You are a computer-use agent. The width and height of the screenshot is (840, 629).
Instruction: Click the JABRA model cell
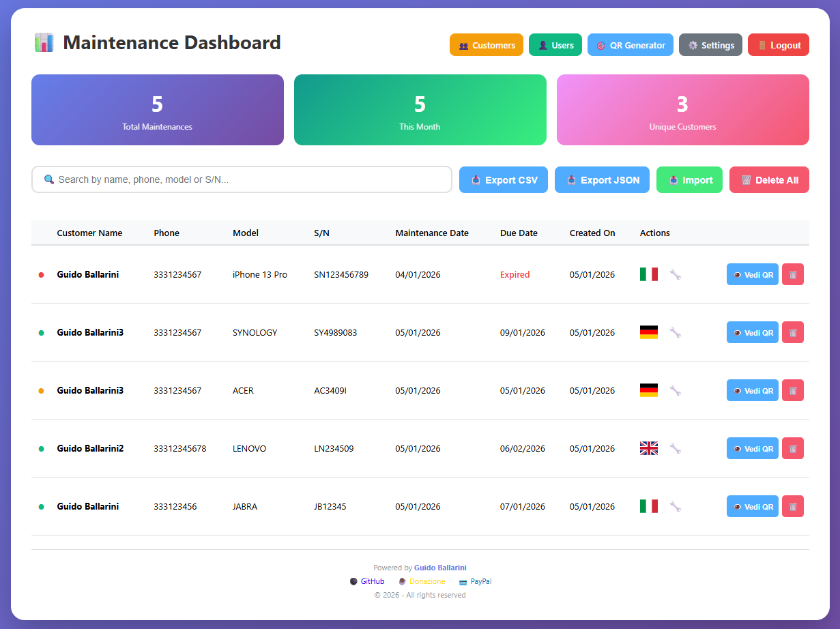click(245, 506)
